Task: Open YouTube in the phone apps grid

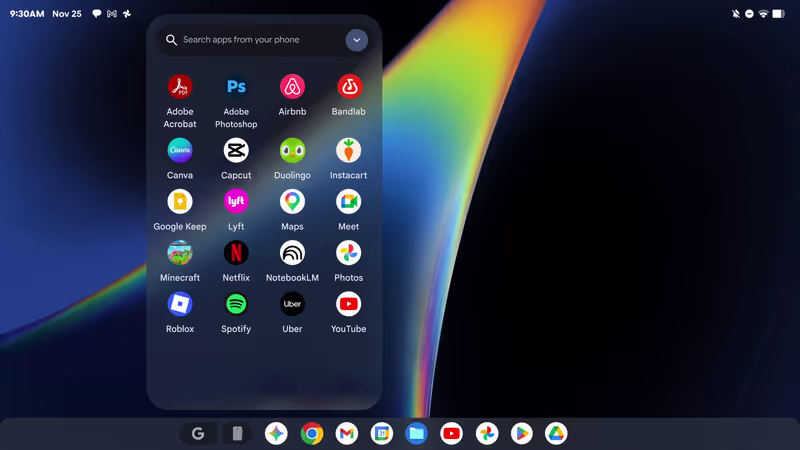Action: pyautogui.click(x=348, y=304)
